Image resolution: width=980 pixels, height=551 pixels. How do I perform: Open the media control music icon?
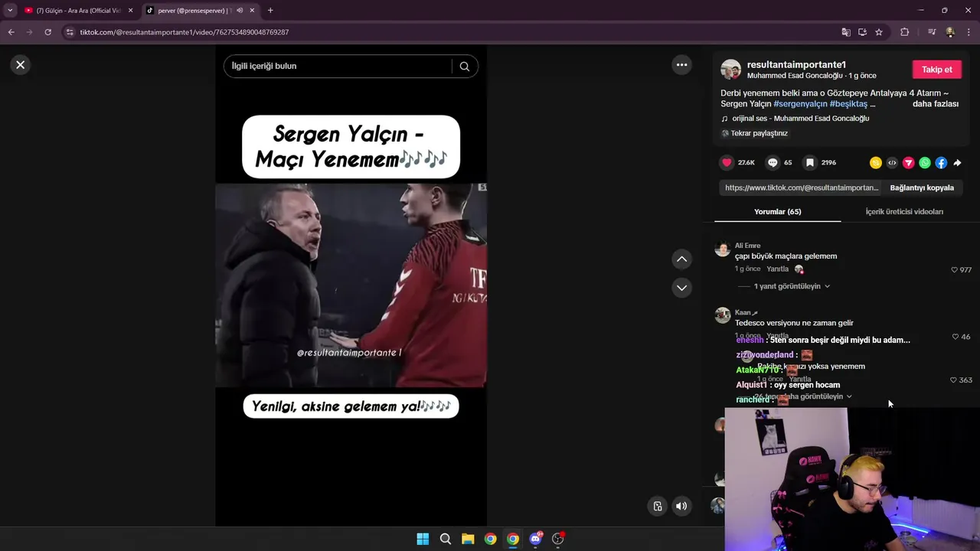pos(932,32)
